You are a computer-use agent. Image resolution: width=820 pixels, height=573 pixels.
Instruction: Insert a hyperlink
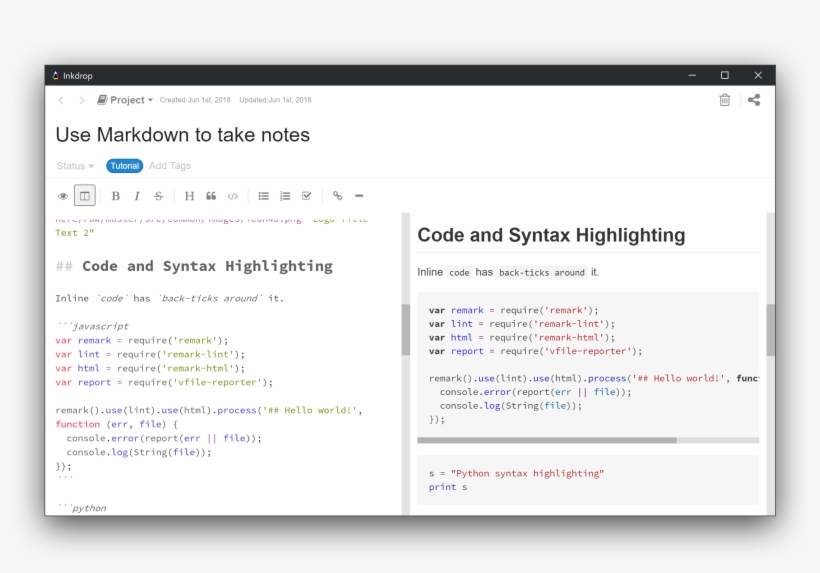click(338, 196)
